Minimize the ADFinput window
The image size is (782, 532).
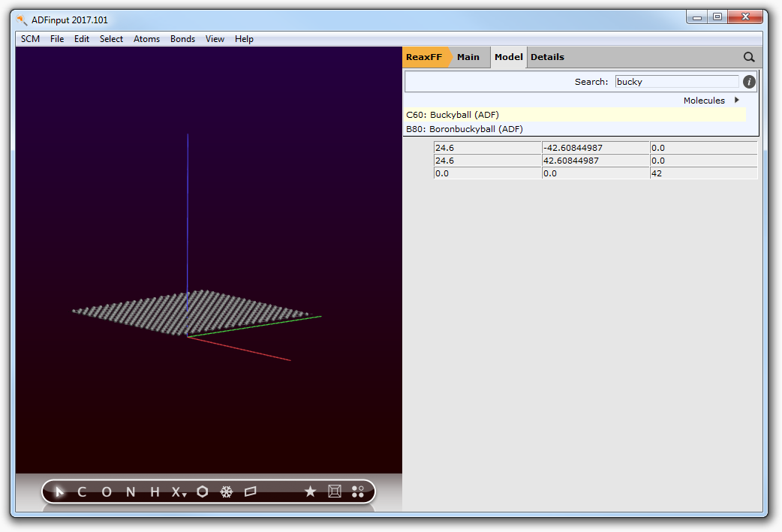point(697,17)
